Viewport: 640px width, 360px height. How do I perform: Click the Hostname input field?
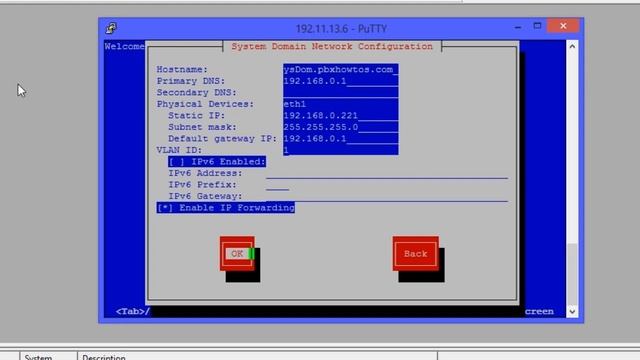[341, 69]
